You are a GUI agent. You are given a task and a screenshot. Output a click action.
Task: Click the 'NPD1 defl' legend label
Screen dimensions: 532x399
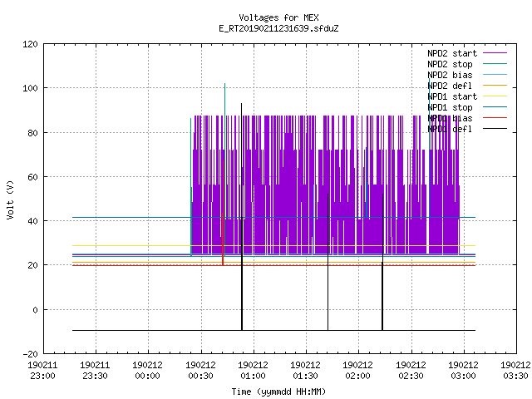(450, 130)
